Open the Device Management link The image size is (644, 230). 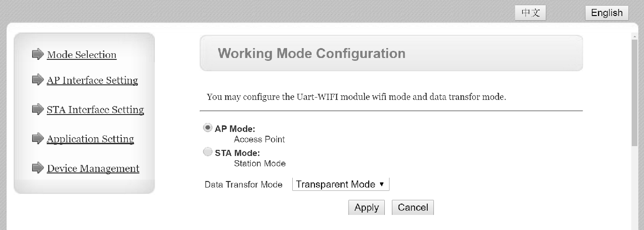tap(93, 168)
